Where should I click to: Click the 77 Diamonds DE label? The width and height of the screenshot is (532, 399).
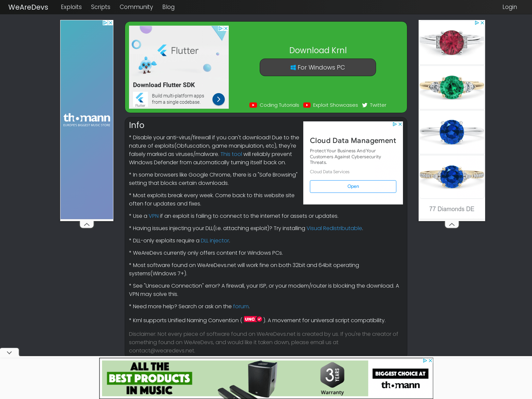pos(452,209)
